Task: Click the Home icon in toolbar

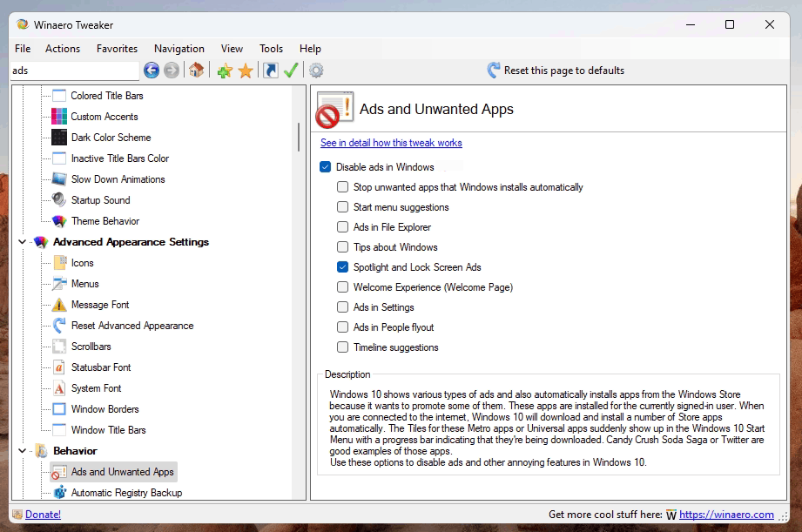Action: pyautogui.click(x=197, y=71)
